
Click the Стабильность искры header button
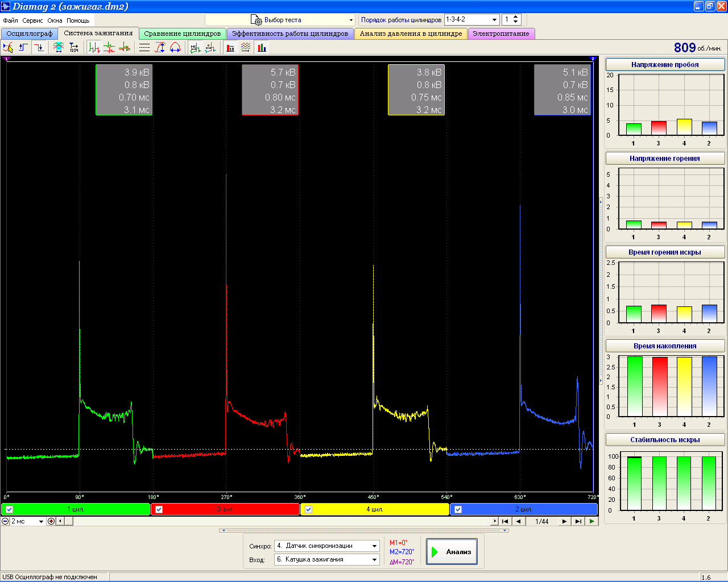[665, 440]
